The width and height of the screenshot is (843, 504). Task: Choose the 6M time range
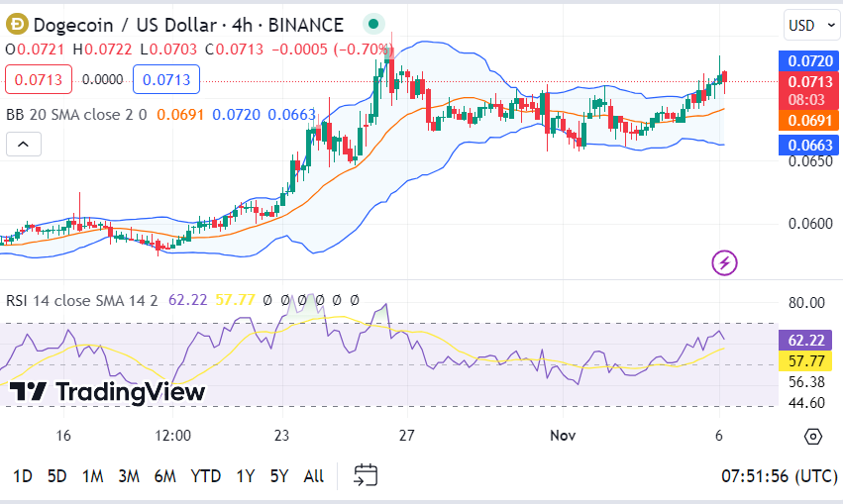pos(164,476)
